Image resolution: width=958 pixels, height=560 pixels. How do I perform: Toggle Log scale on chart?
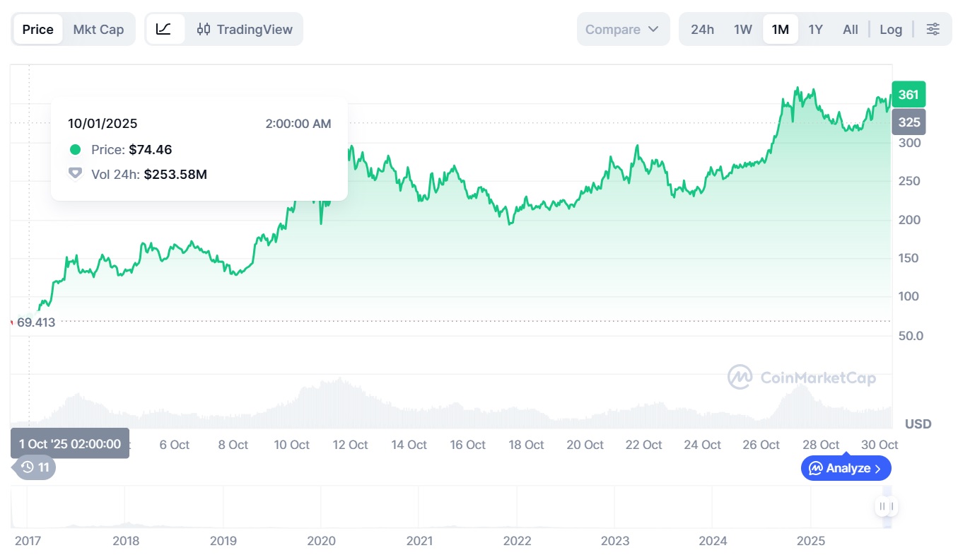[891, 29]
